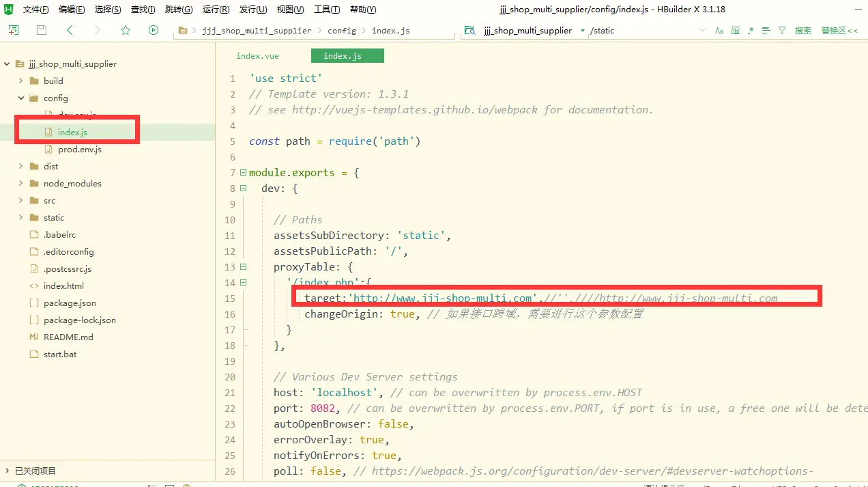Open the 查找(I) menu
This screenshot has height=487, width=868.
[x=143, y=10]
